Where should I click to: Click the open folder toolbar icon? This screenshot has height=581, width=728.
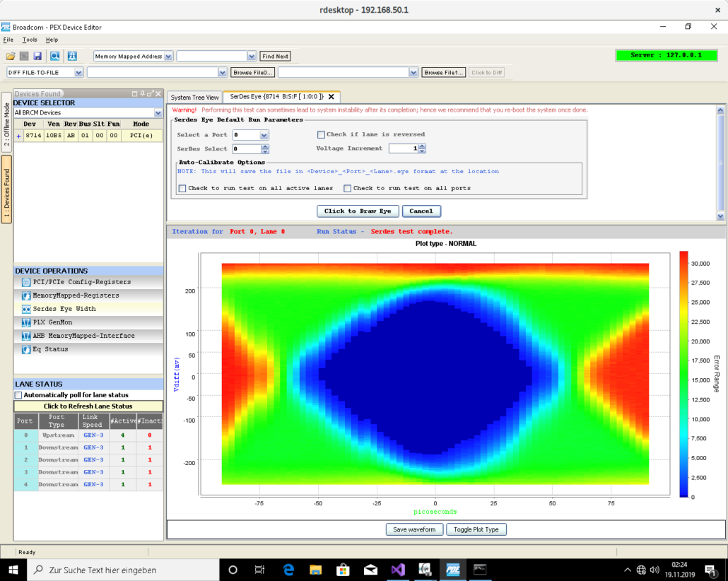coord(11,56)
